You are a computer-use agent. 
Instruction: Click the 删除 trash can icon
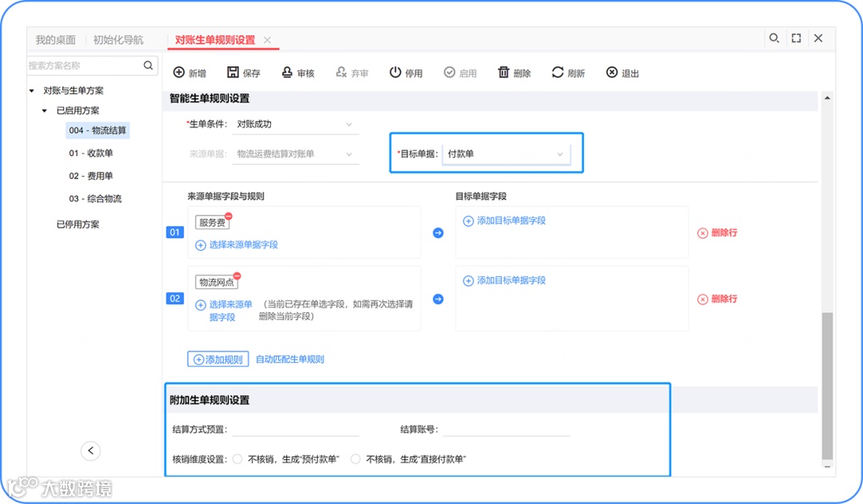pos(503,73)
